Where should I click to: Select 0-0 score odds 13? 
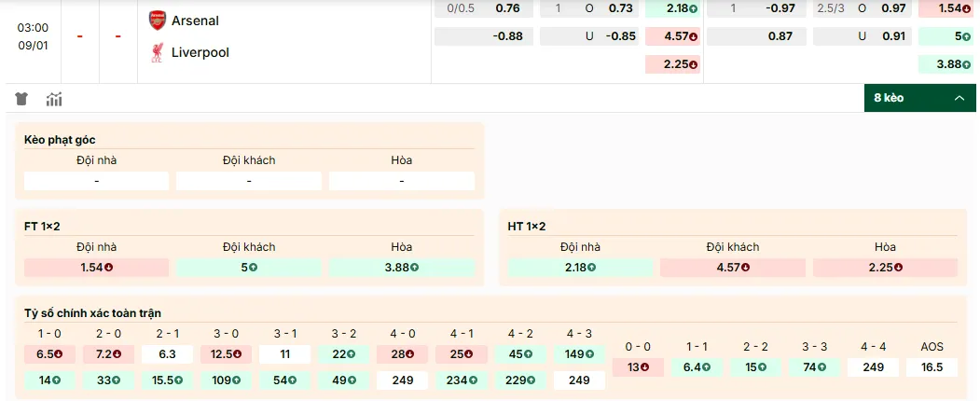(x=638, y=367)
